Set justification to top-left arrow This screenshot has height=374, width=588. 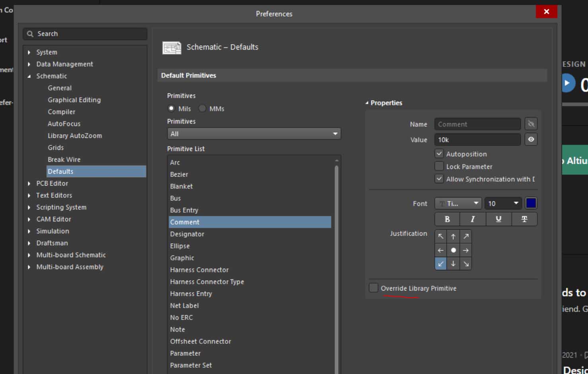click(441, 236)
